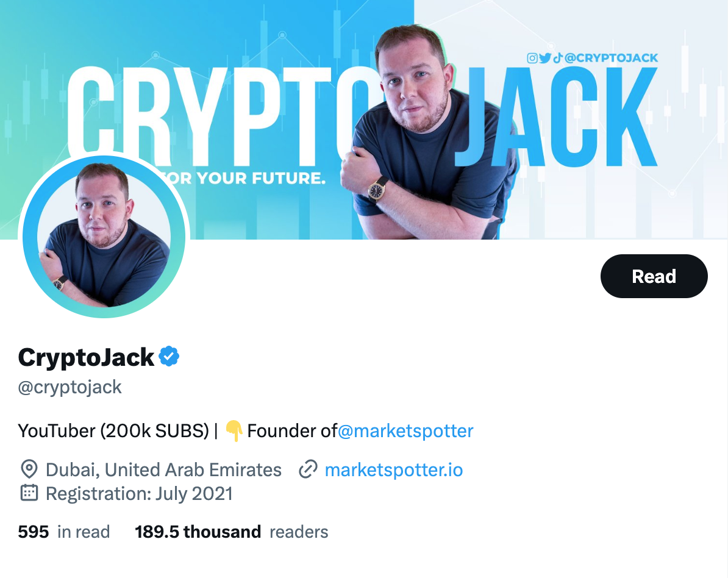
Task: Click the Registration: July 2021 text
Action: tap(139, 493)
